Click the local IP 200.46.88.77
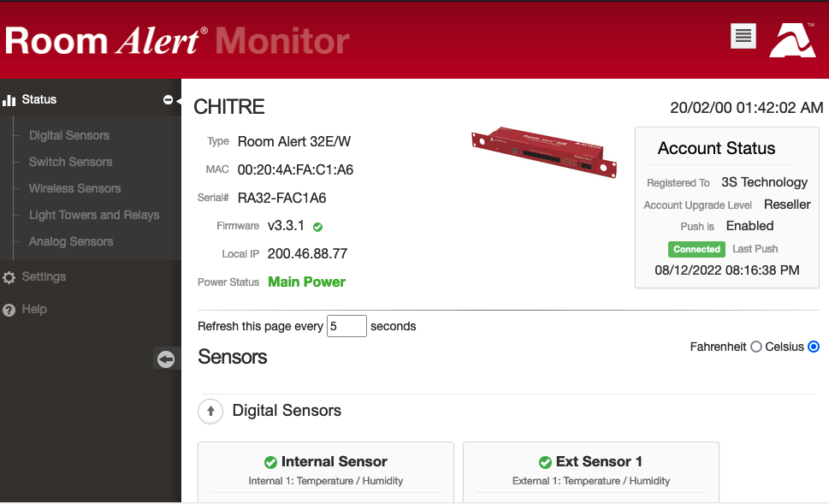Screen dimensions: 829x504 click(x=307, y=254)
